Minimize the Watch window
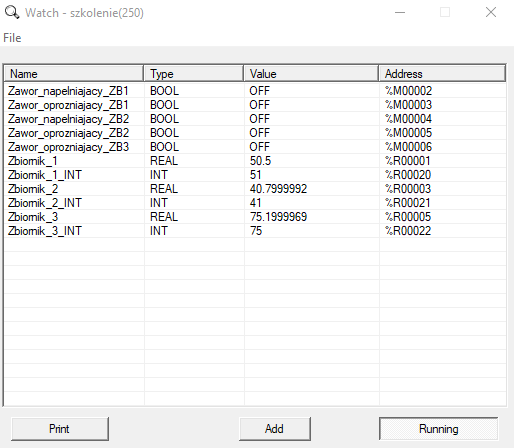 [x=400, y=13]
